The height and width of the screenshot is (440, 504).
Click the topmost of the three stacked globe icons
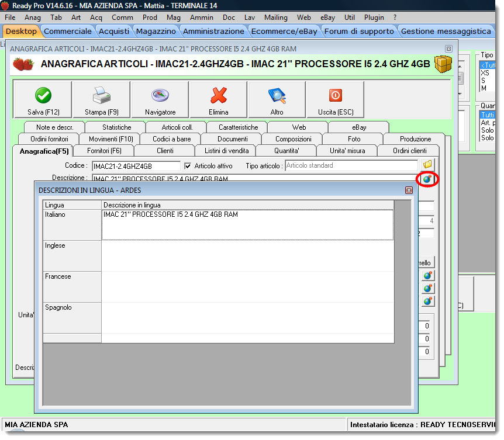click(x=428, y=276)
